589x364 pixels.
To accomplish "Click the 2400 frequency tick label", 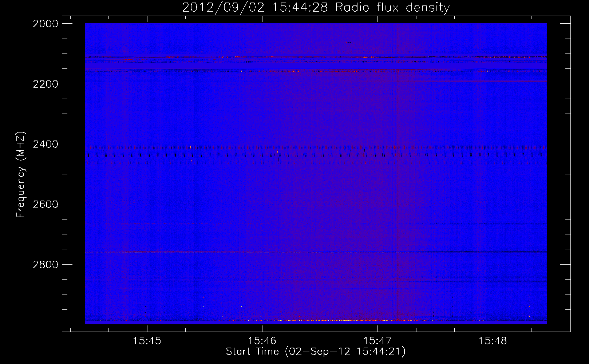I will click(46, 145).
